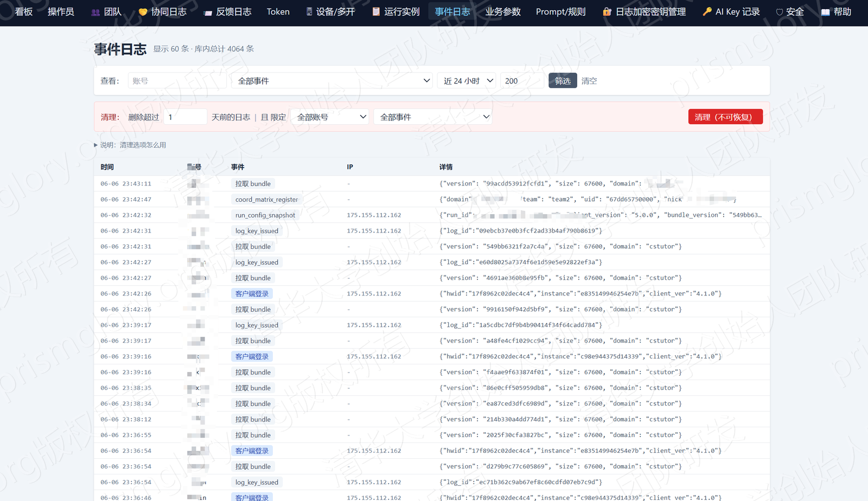Click details with instance c98e944375d14339 at 23:39:16
The width and height of the screenshot is (868, 501).
coord(580,357)
